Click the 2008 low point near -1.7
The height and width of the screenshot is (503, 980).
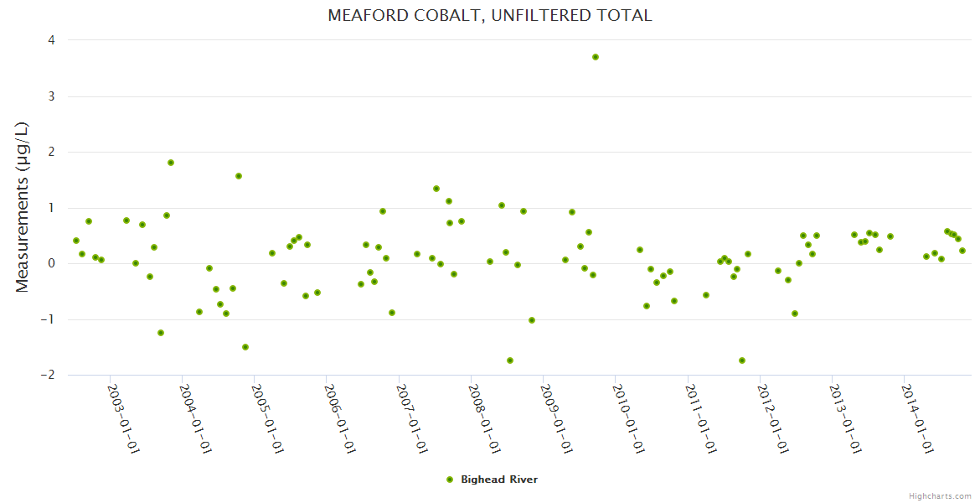tap(510, 360)
